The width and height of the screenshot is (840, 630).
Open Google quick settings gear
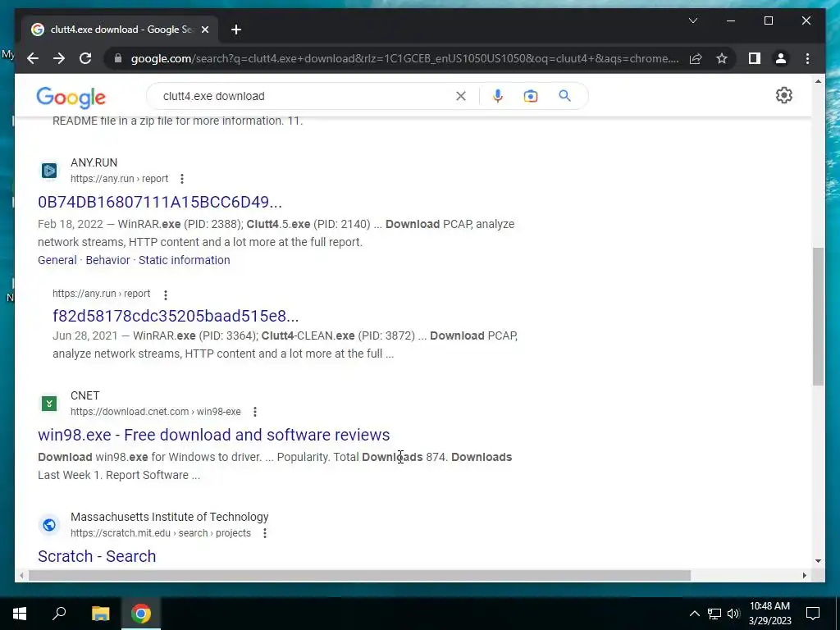click(x=783, y=95)
